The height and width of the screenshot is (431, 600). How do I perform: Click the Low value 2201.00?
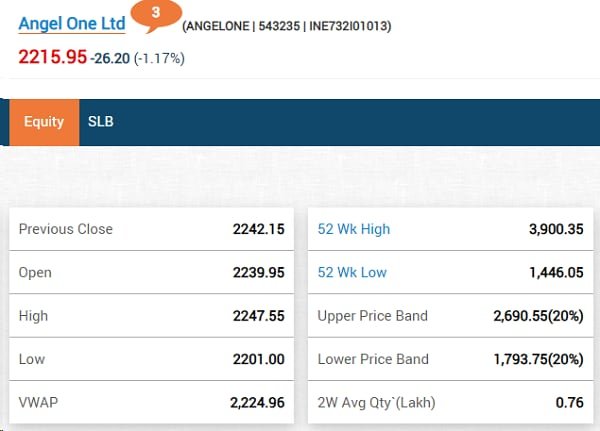(259, 360)
